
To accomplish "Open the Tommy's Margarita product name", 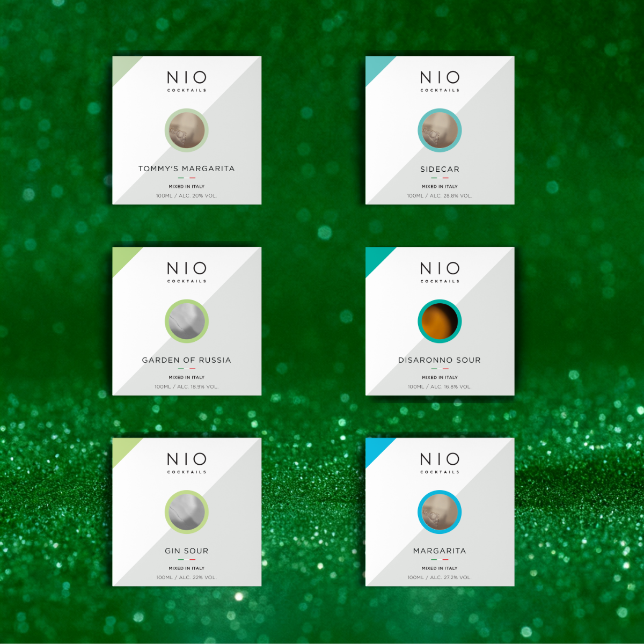I will tap(186, 169).
